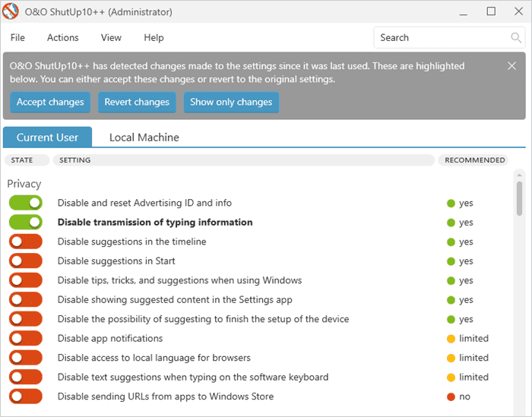Click 'limited' label for software keyboard suggestions

point(473,377)
